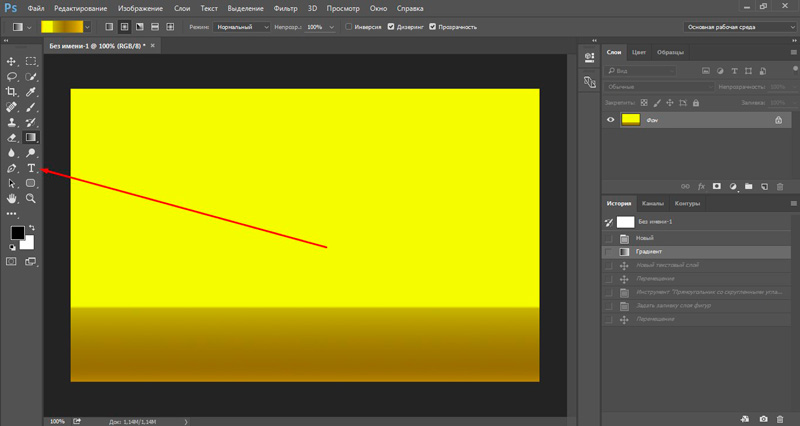800x426 pixels.
Task: Open the Редактирование menu
Action: [81, 8]
